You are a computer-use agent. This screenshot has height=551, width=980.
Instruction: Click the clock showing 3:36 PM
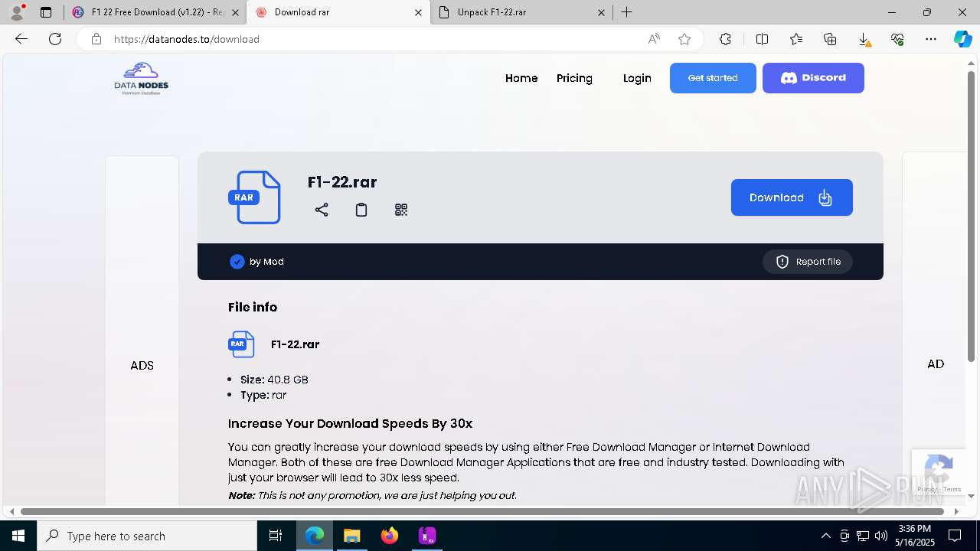915,529
